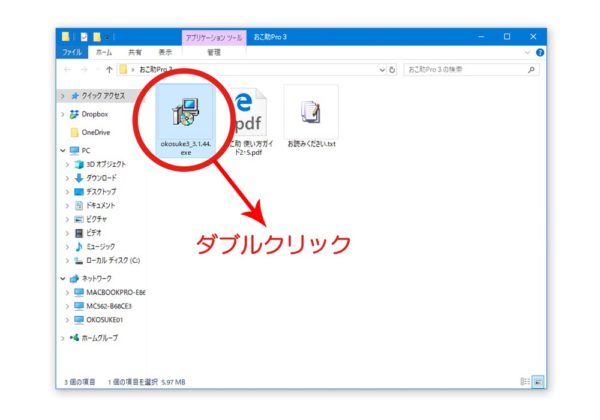600x420 pixels.
Task: Collapse the PC node
Action: point(63,151)
